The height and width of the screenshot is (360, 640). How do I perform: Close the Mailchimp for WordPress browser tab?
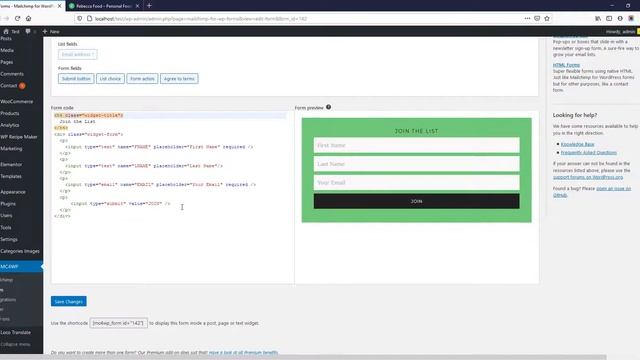pyautogui.click(x=60, y=6)
